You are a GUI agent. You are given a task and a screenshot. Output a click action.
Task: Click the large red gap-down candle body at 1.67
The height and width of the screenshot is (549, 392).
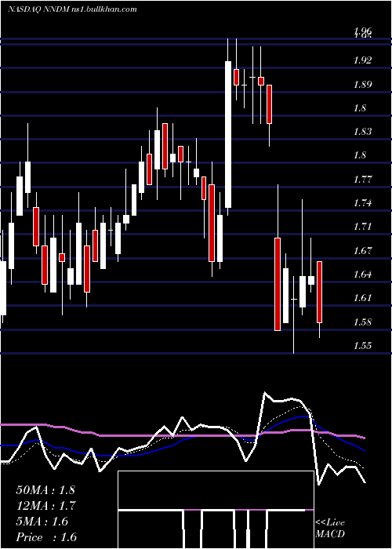tap(278, 284)
